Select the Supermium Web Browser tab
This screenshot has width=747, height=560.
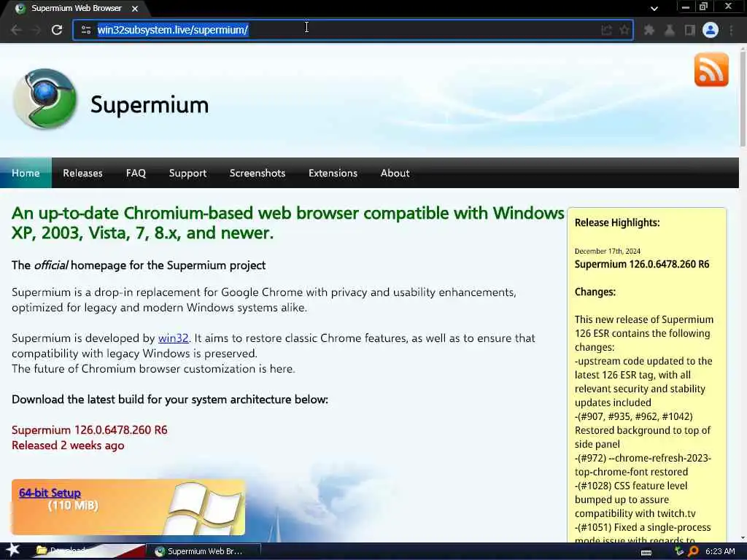click(76, 9)
